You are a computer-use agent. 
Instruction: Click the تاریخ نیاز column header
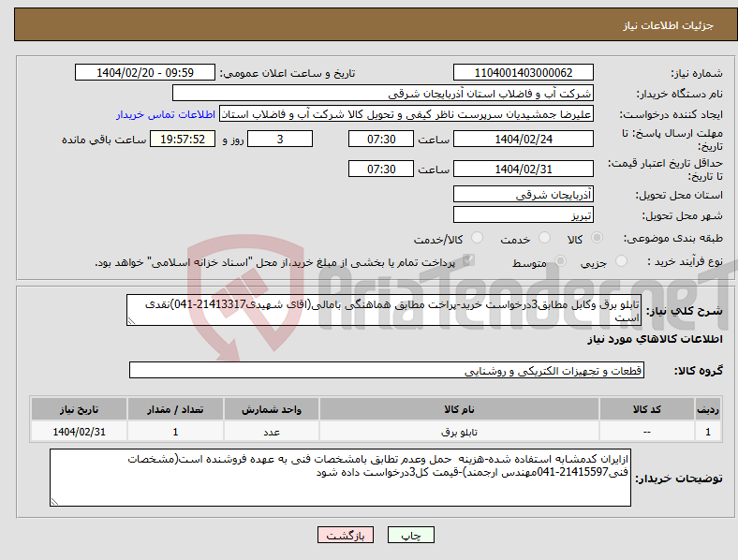[79, 409]
